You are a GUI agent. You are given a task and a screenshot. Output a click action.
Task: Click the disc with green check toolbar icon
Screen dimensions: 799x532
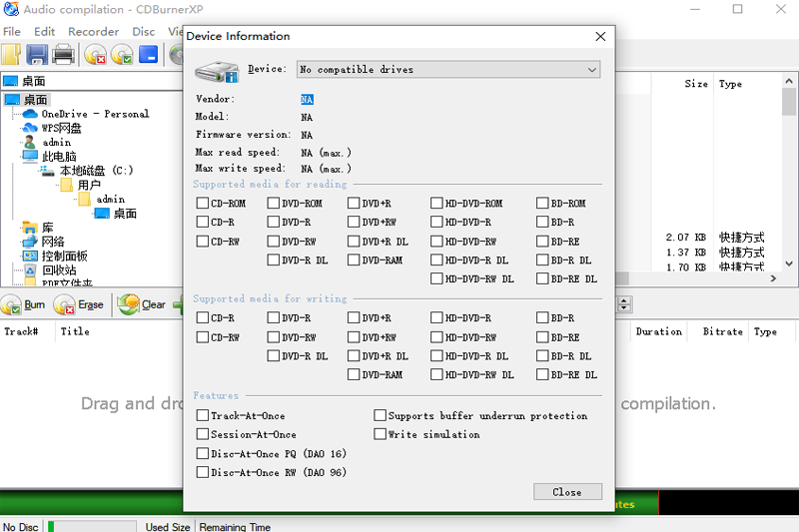tap(122, 55)
